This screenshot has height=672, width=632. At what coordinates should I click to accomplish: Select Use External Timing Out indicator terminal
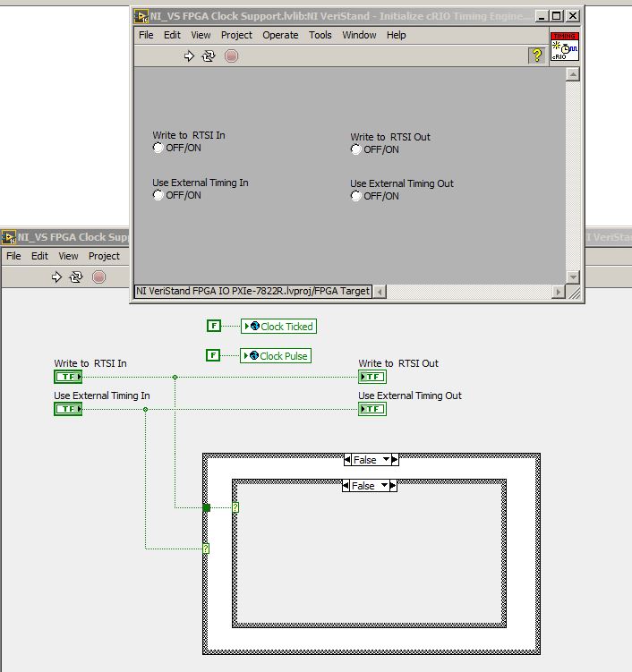(372, 409)
